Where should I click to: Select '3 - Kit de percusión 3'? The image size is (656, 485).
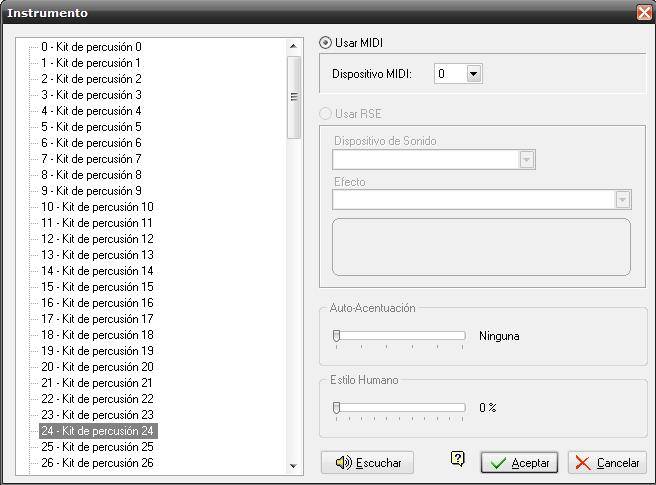(91, 95)
